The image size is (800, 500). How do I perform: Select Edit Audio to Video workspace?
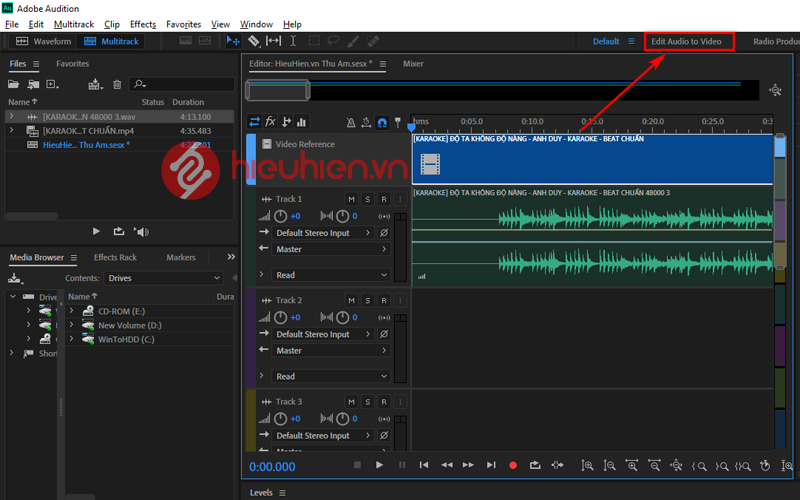[686, 41]
